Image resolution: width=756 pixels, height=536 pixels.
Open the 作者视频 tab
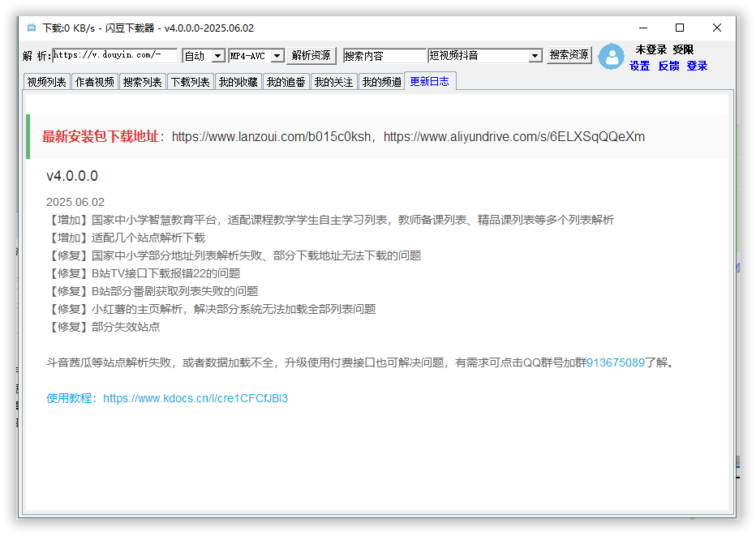pyautogui.click(x=94, y=82)
